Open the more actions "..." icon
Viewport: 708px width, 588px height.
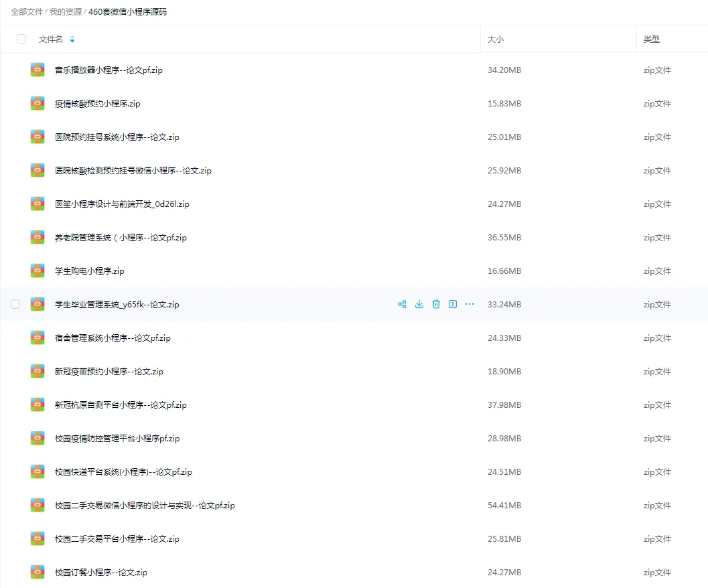(469, 304)
